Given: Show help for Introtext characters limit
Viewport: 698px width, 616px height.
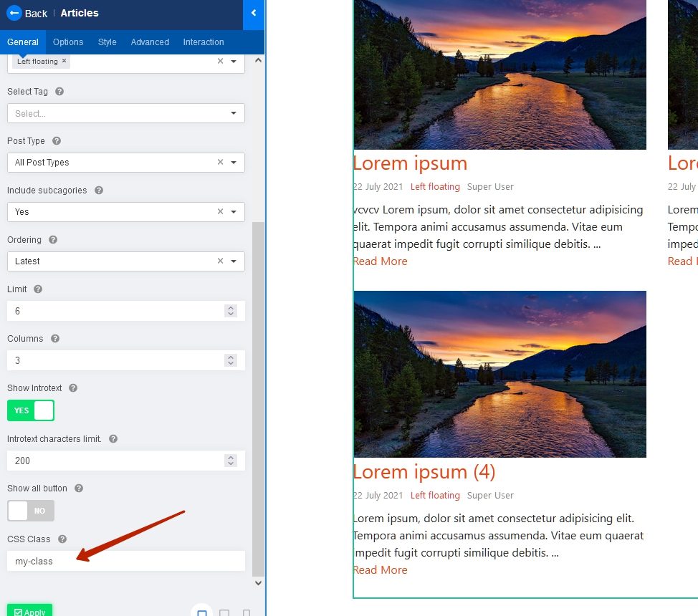Looking at the screenshot, I should tap(113, 439).
